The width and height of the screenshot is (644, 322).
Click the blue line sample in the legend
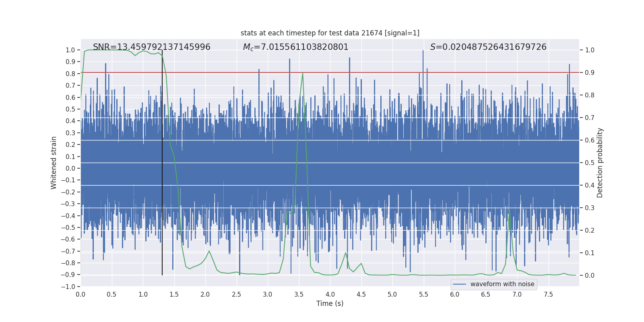pos(460,284)
